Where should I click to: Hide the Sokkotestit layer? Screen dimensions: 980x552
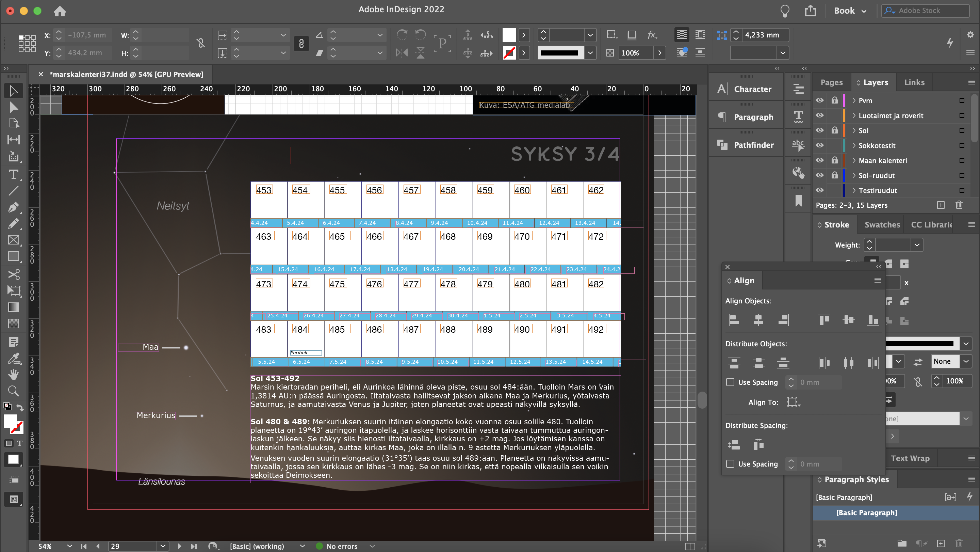(x=819, y=145)
